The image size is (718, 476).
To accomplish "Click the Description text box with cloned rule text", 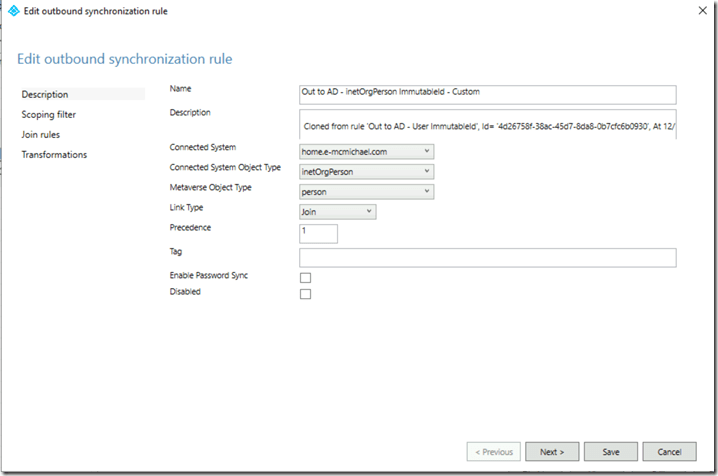I will click(x=488, y=124).
